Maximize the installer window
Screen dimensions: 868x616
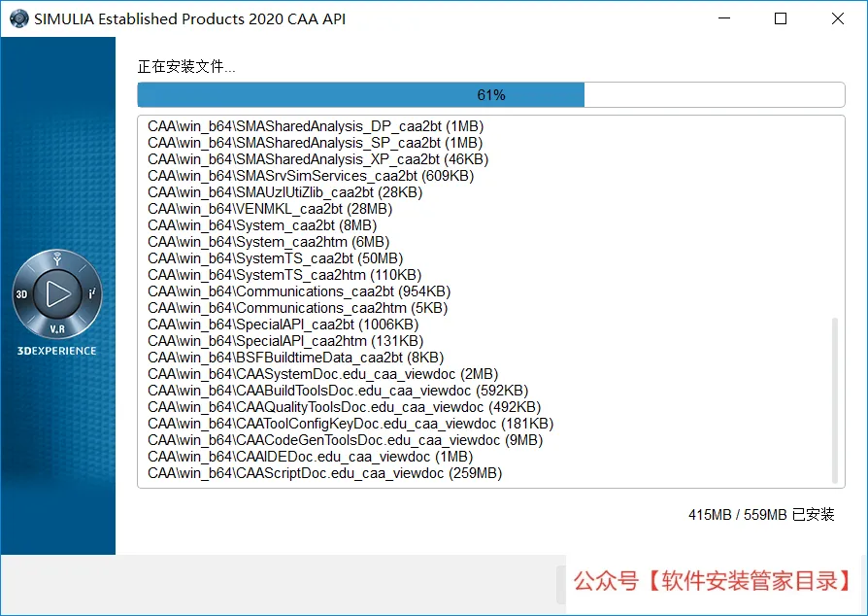(x=781, y=18)
